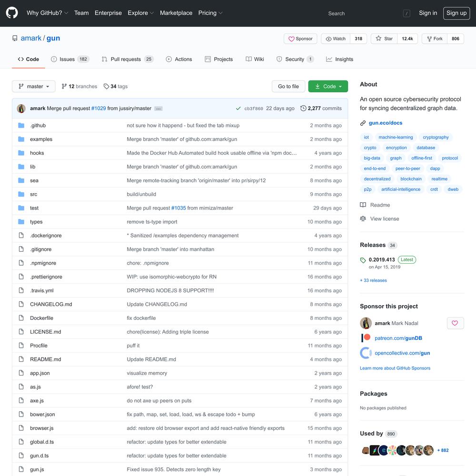The image size is (476, 476).
Task: Expand the Pricing menu
Action: coord(210,13)
